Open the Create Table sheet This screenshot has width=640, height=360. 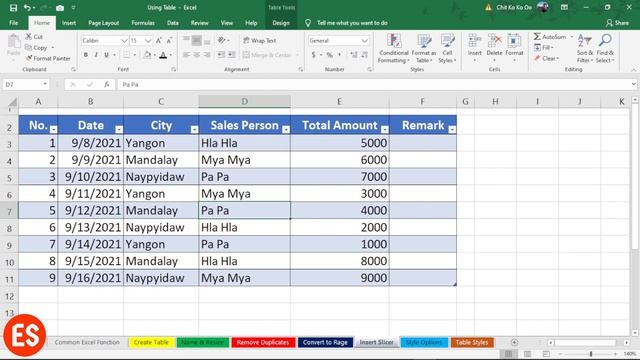click(x=151, y=342)
